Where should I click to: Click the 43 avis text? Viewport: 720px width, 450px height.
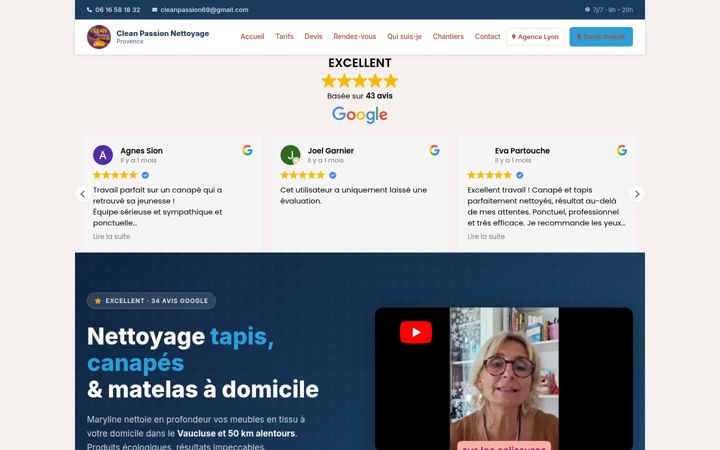(x=379, y=96)
